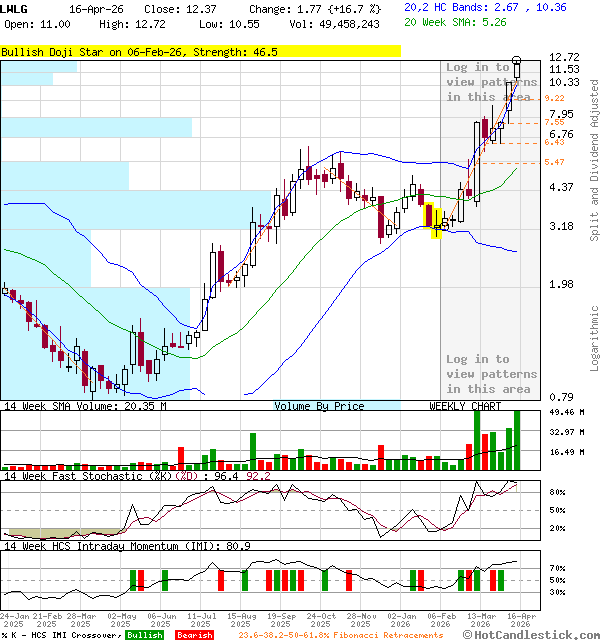Image resolution: width=600 pixels, height=640 pixels.
Task: Click the 9.22 Fibonacci level label
Action: pyautogui.click(x=554, y=98)
